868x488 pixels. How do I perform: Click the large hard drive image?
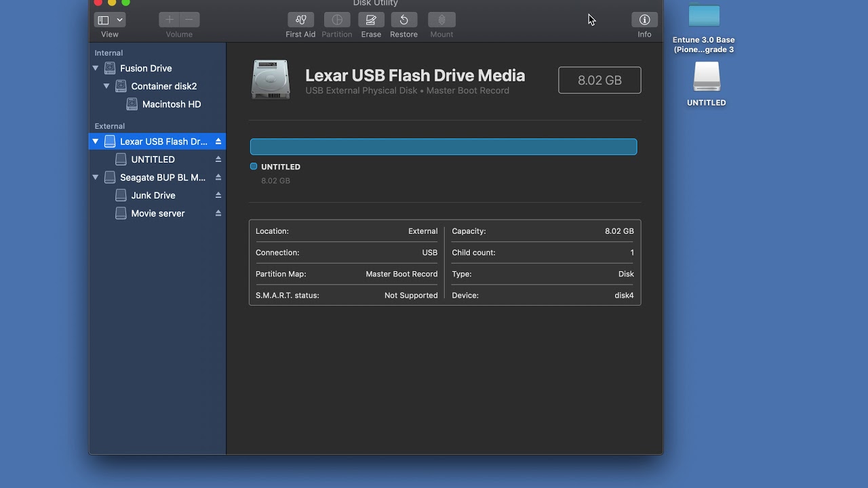[271, 79]
